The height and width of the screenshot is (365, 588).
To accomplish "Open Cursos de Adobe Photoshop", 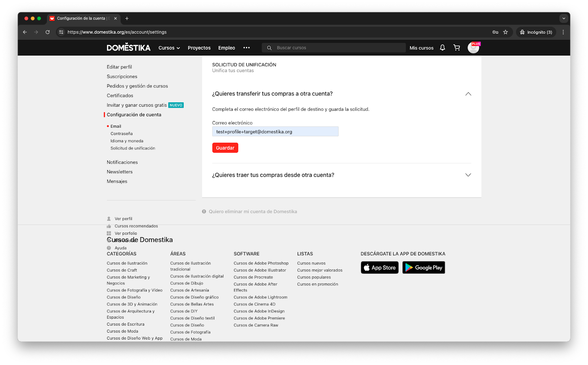I will coord(261,263).
